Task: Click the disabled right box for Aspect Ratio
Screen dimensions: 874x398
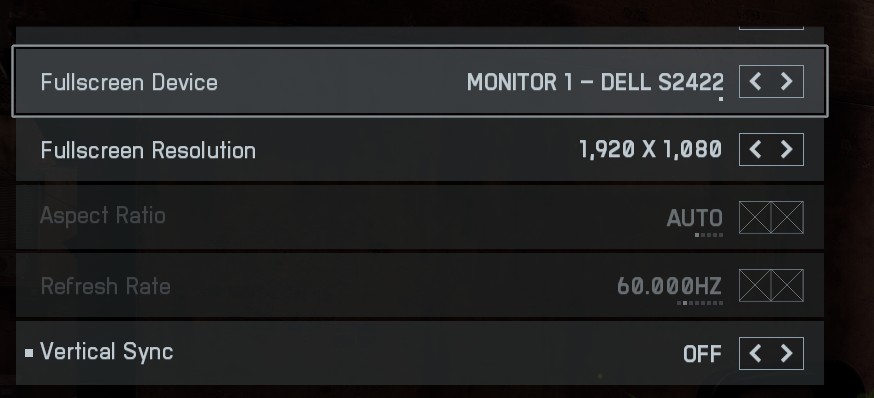Action: [x=787, y=217]
